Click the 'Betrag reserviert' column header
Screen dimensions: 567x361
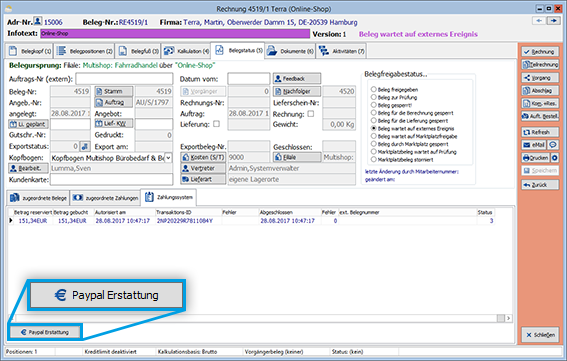tap(33, 212)
